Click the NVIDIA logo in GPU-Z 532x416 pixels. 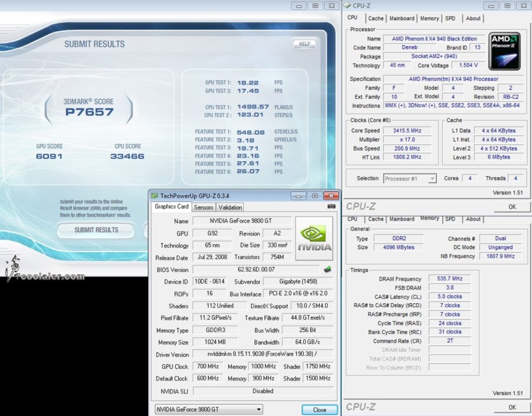coord(314,238)
